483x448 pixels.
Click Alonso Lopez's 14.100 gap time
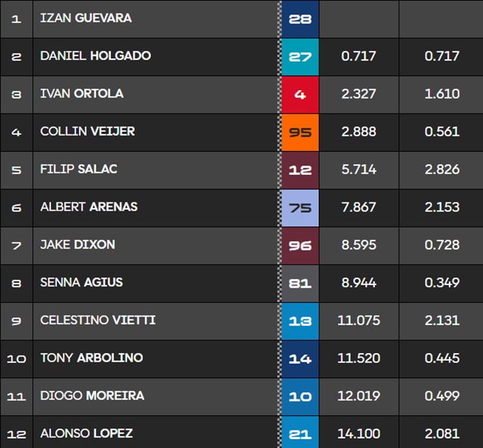(x=359, y=434)
